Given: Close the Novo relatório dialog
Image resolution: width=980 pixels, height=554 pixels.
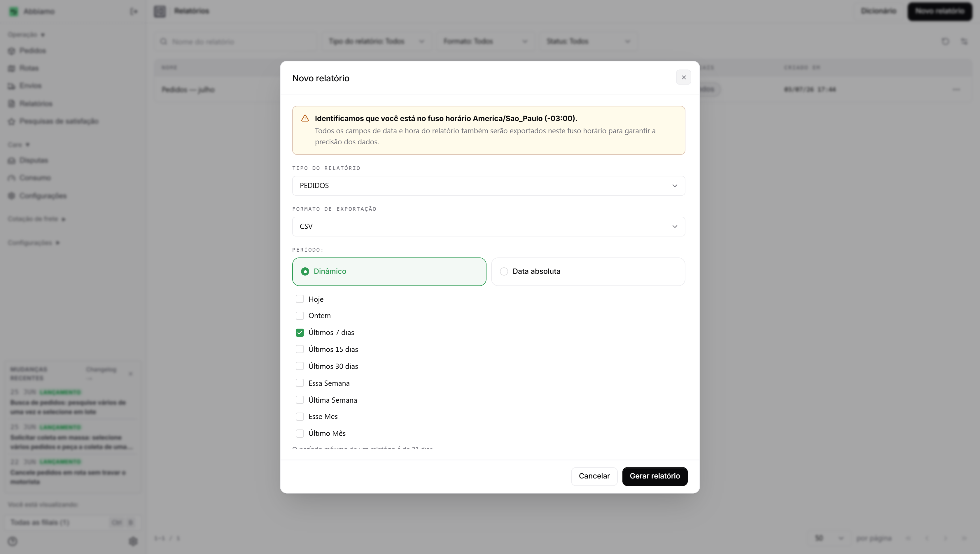Looking at the screenshot, I should [684, 77].
